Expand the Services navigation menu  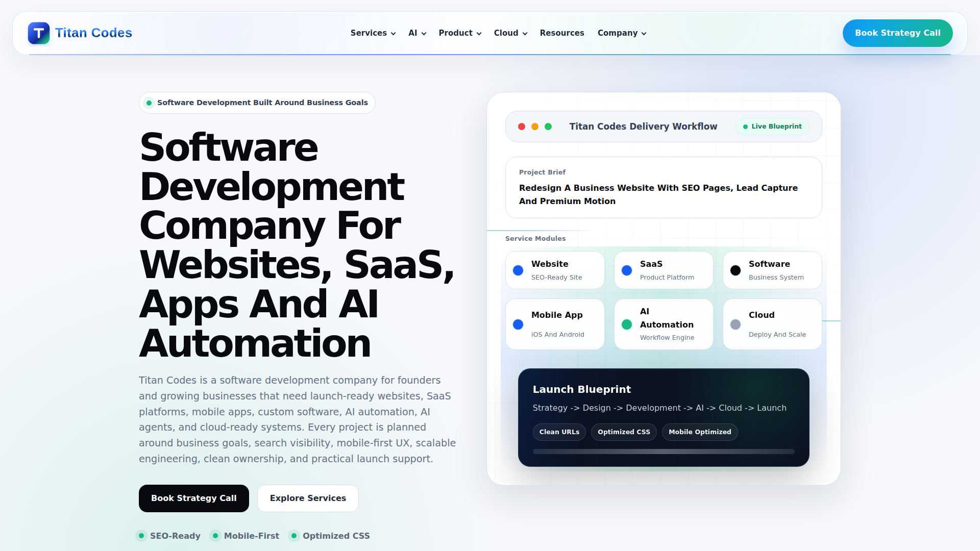373,33
